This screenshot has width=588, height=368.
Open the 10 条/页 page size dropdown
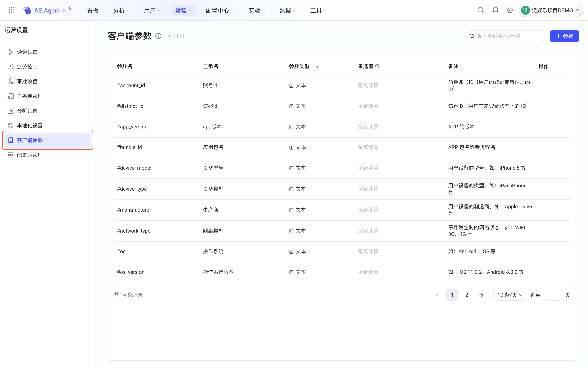click(510, 295)
